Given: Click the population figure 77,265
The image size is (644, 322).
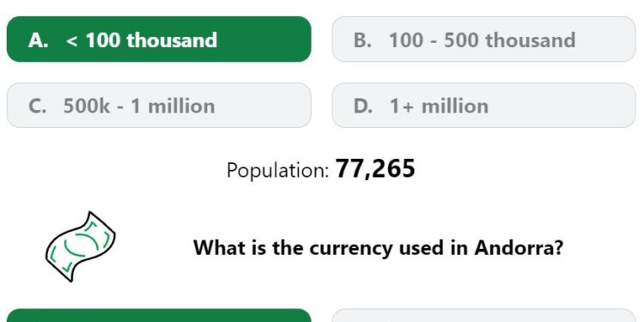Looking at the screenshot, I should 375,168.
